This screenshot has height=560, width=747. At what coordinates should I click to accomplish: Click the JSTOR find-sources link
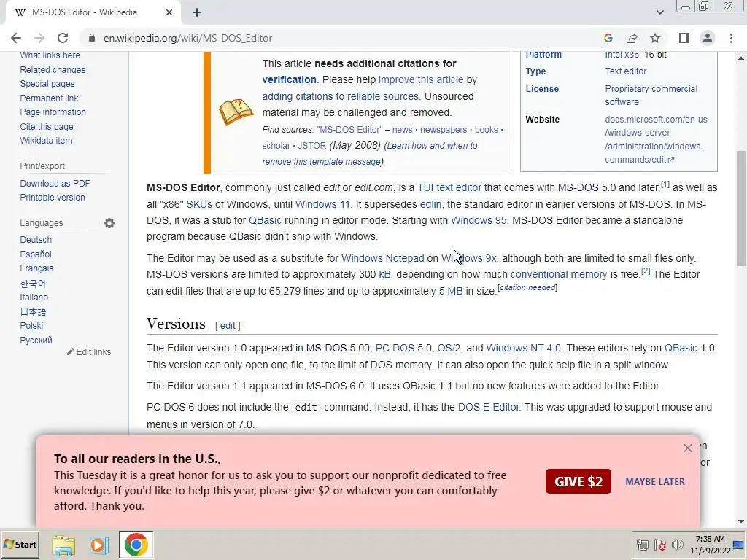pyautogui.click(x=312, y=146)
